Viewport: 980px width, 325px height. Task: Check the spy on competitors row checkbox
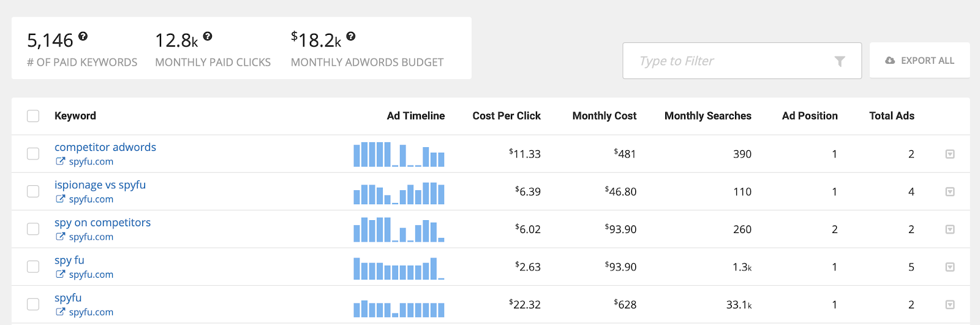click(33, 229)
